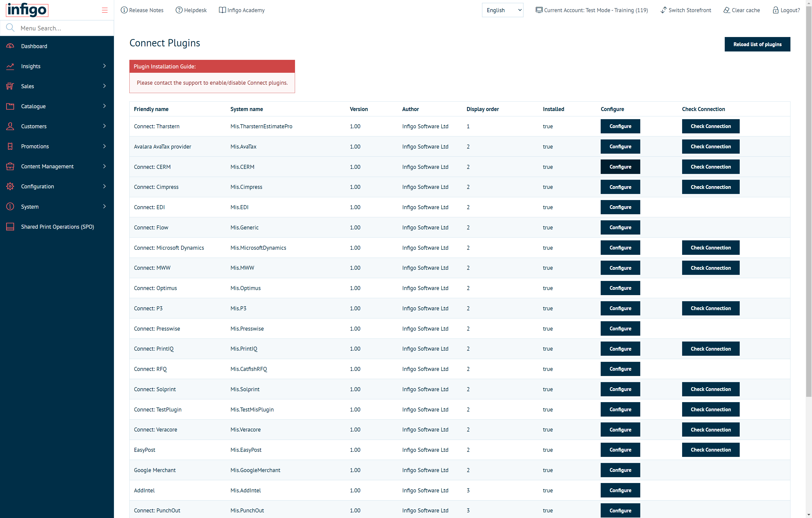Screen dimensions: 812x518
Task: Click the Configuration gear icon
Action: (10, 186)
